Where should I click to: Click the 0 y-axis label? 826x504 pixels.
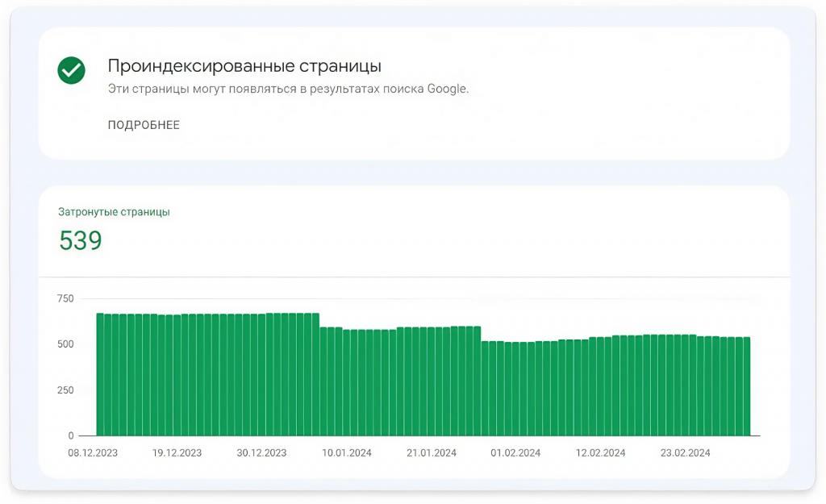pos(71,435)
